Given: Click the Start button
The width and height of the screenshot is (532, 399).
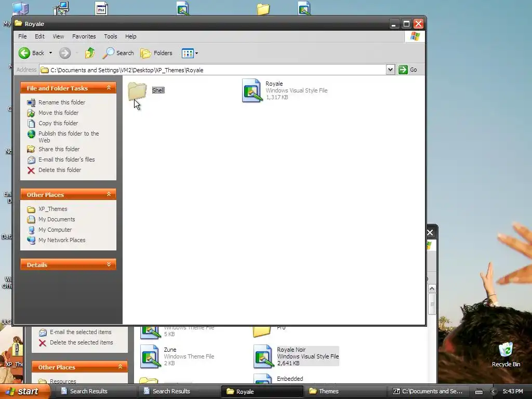Looking at the screenshot, I should pyautogui.click(x=24, y=391).
